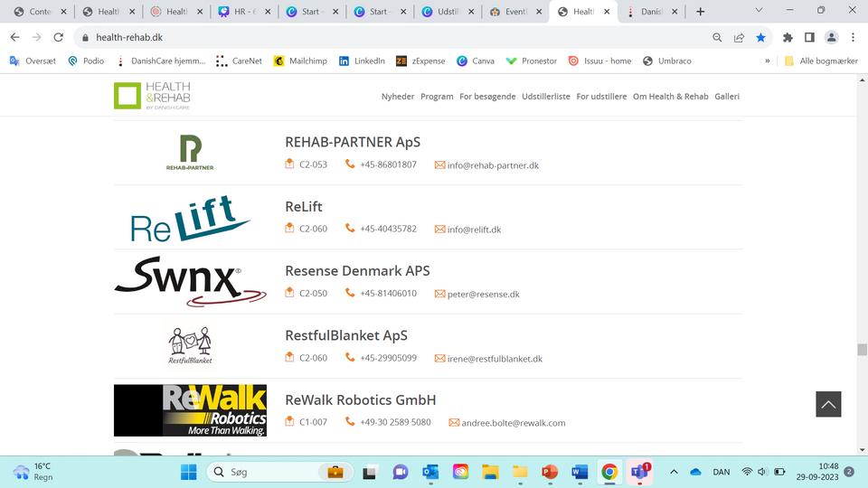Toggle the bookmark star for this page
Viewport: 868px width, 488px height.
tap(760, 37)
